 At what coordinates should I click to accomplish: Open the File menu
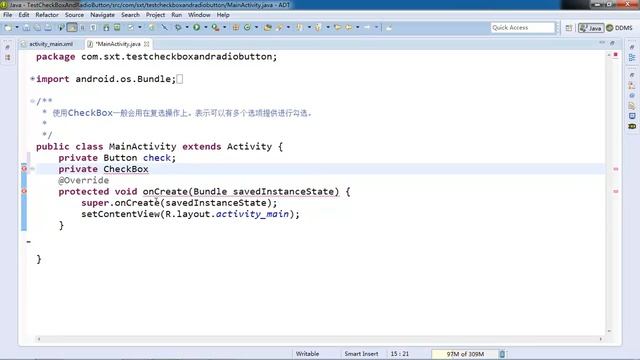point(7,15)
